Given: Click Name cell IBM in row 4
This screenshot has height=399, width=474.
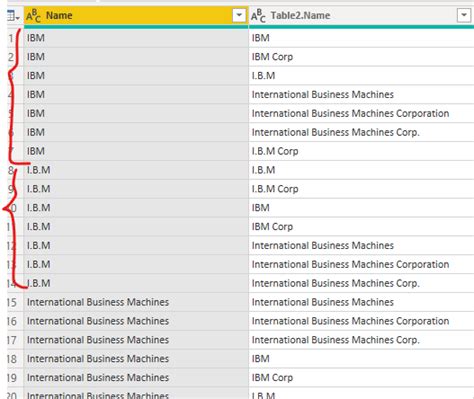Looking at the screenshot, I should coord(136,95).
